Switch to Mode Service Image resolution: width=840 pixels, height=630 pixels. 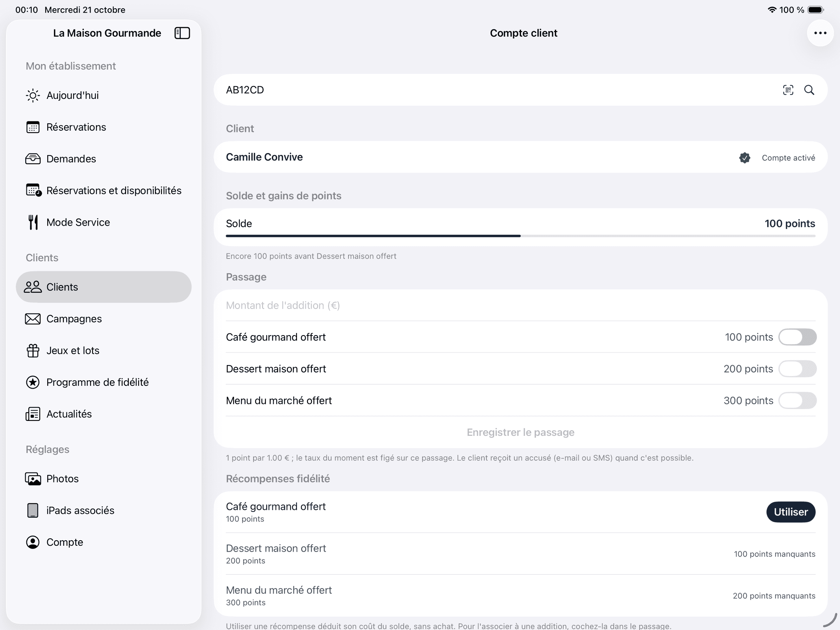104,222
